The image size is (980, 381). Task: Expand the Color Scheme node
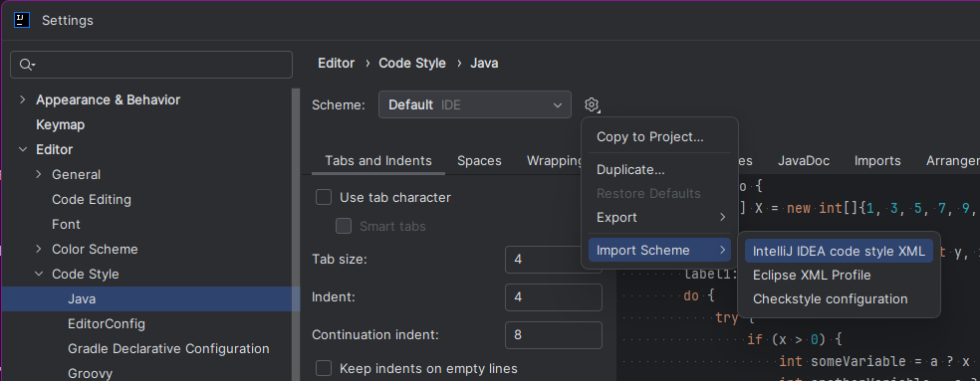39,250
